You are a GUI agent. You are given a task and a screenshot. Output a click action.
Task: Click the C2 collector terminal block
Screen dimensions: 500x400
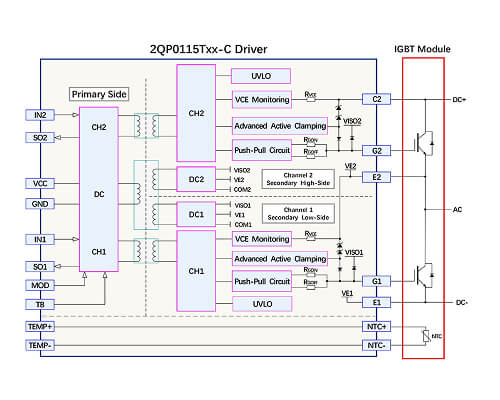tap(376, 99)
